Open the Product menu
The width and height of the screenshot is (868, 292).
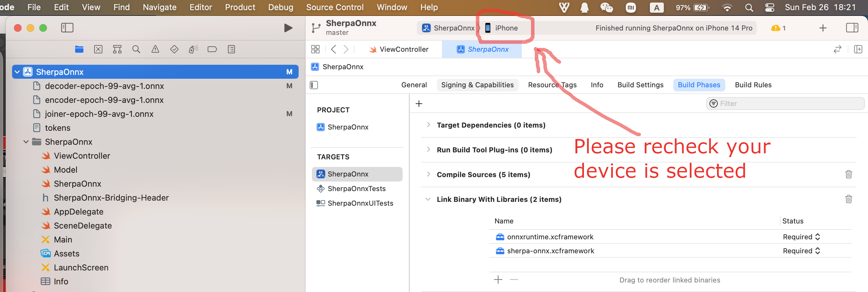240,7
